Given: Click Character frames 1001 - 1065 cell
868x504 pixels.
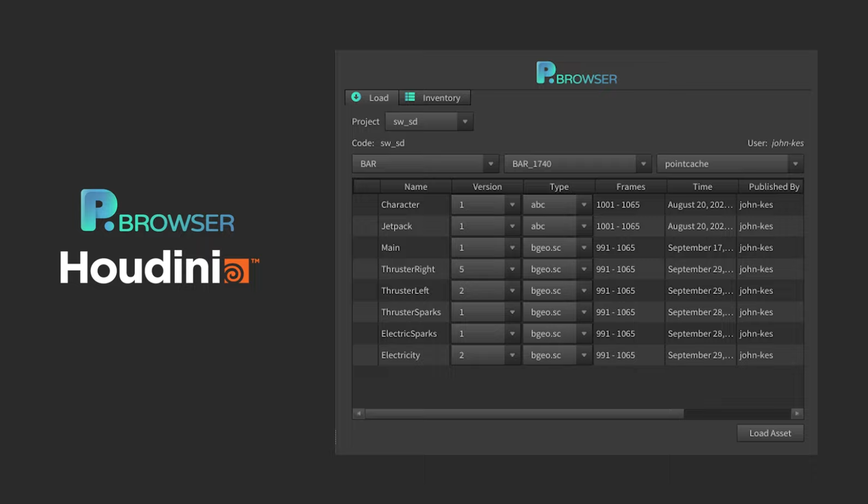Looking at the screenshot, I should click(629, 204).
